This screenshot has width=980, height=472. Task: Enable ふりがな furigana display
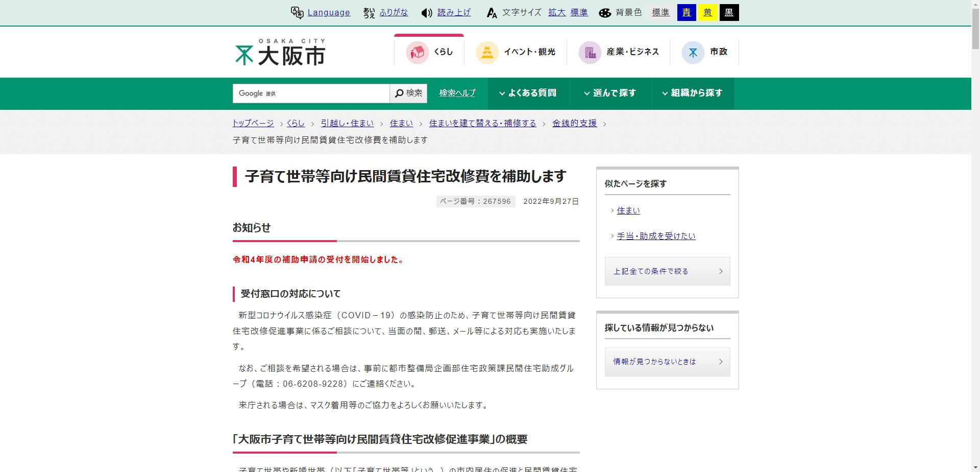394,13
